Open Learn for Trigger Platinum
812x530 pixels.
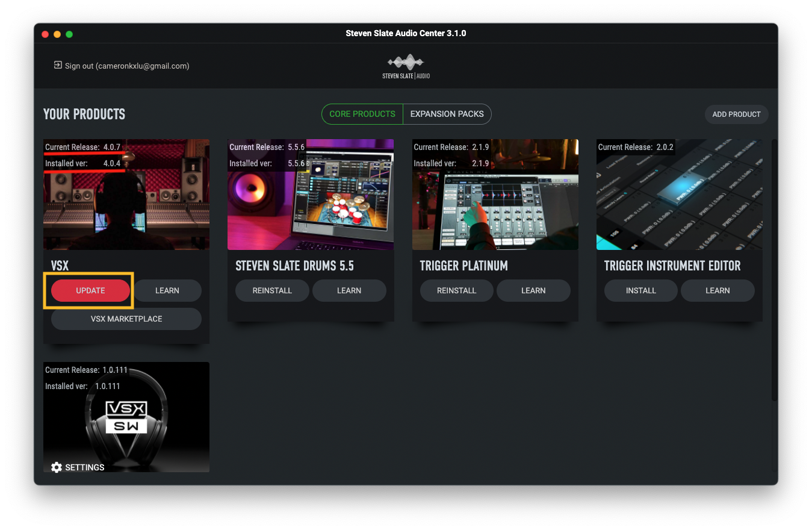pos(533,290)
